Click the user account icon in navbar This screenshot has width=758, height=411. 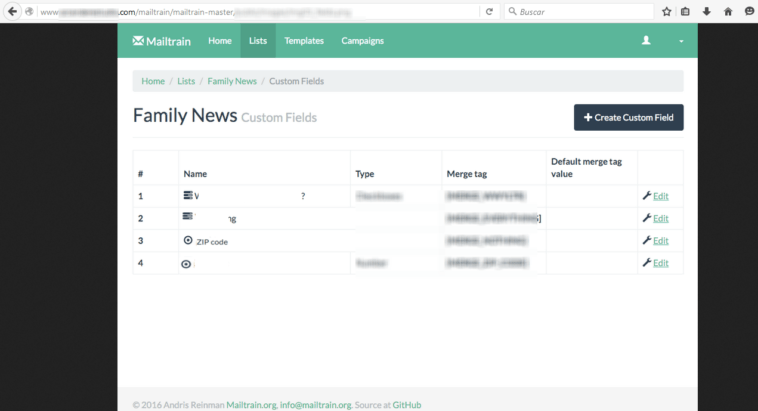point(646,41)
